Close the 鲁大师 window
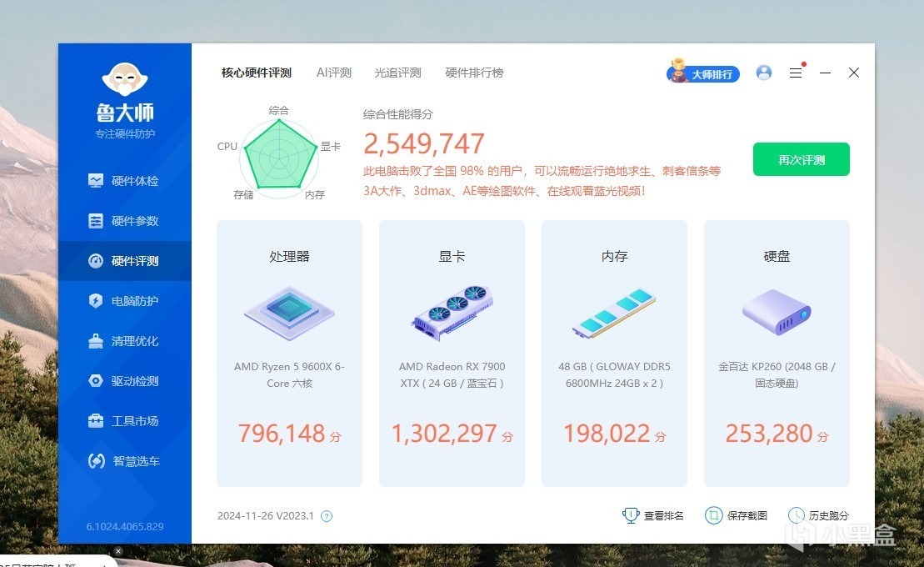Screen dimensions: 924x567 (854, 73)
